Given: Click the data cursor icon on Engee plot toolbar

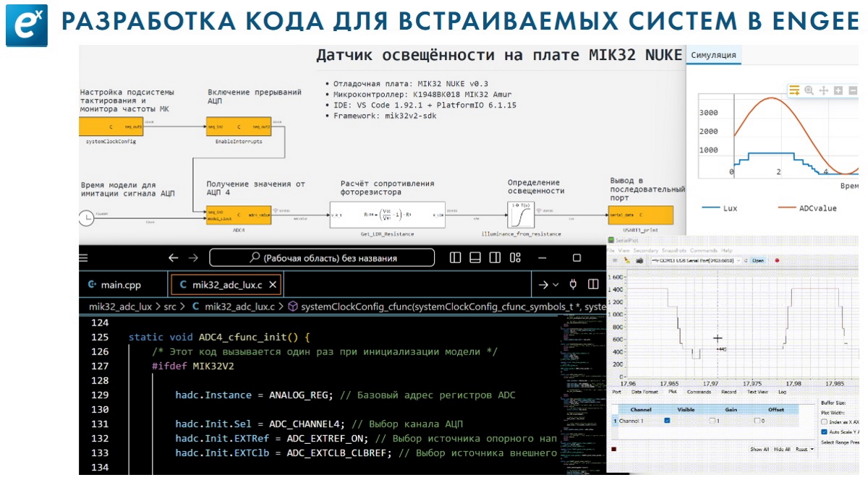Looking at the screenshot, I should click(x=794, y=90).
